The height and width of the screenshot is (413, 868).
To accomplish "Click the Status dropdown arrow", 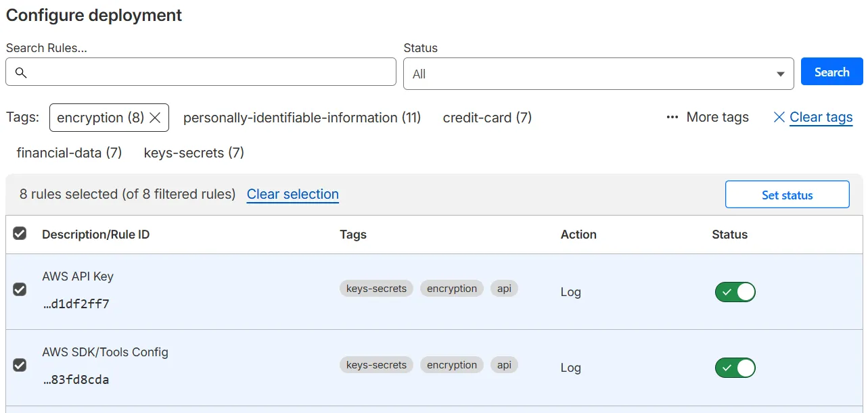I will click(781, 72).
